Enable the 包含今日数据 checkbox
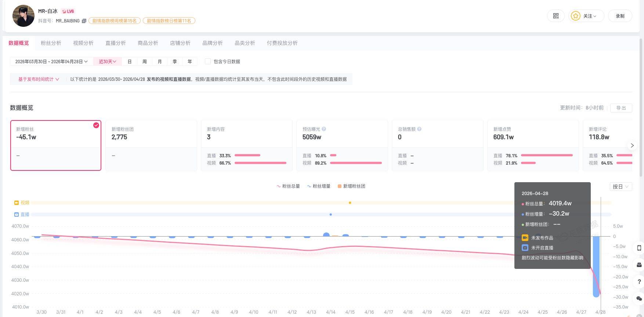The height and width of the screenshot is (317, 644). click(208, 62)
